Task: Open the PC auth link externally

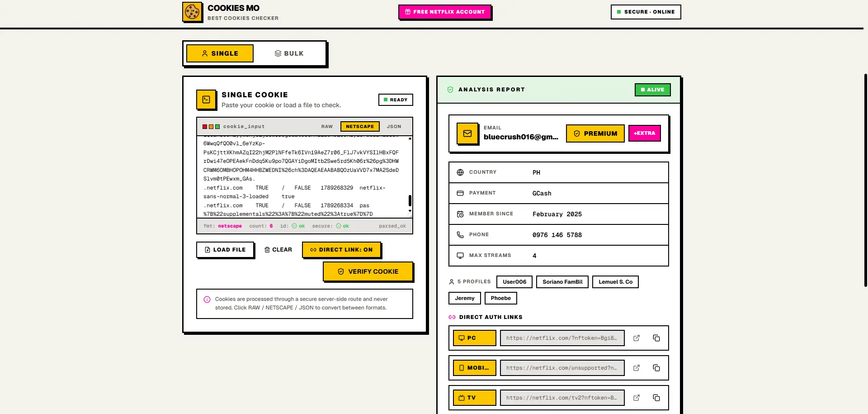Action: (x=637, y=338)
